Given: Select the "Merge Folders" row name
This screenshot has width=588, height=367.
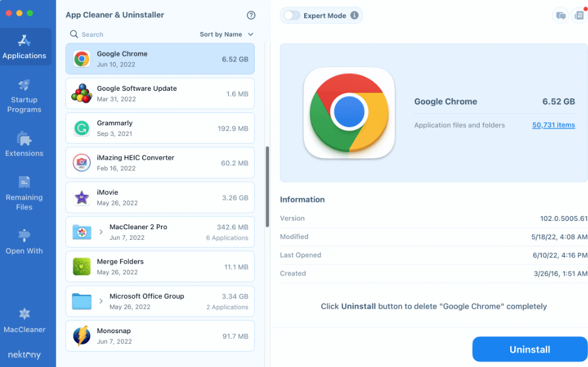Looking at the screenshot, I should (x=121, y=262).
